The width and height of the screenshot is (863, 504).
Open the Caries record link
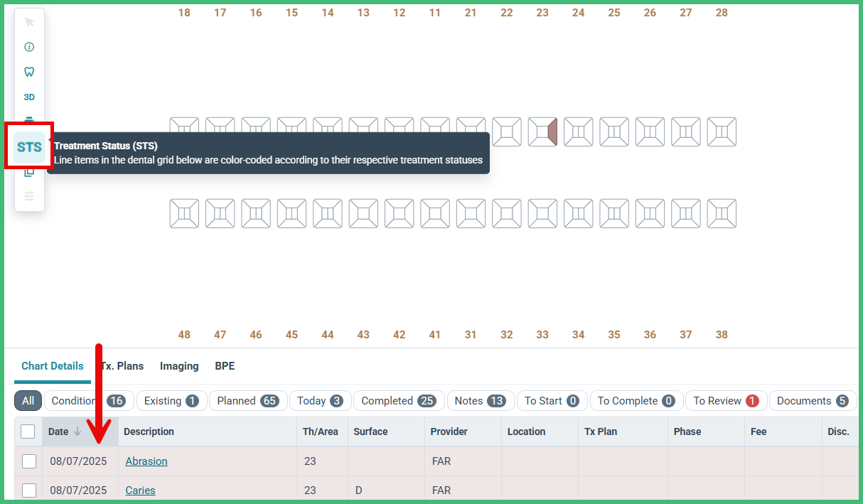coord(140,490)
